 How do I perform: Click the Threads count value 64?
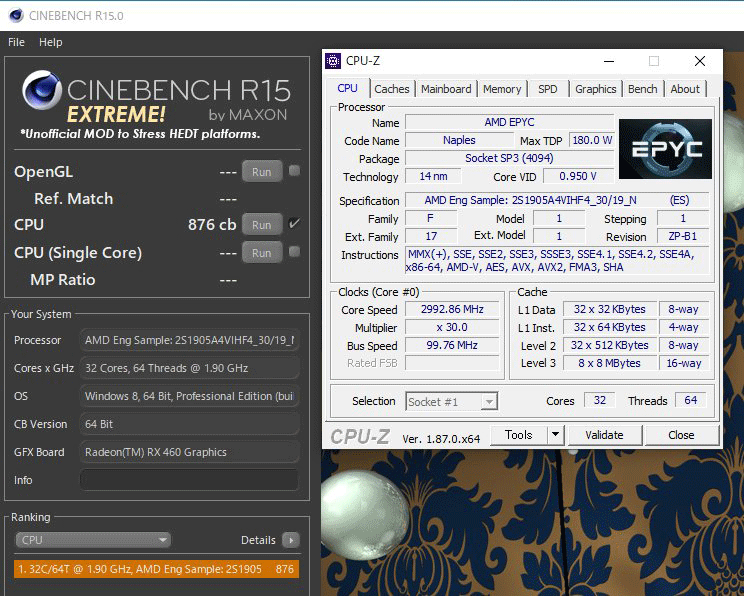[690, 400]
